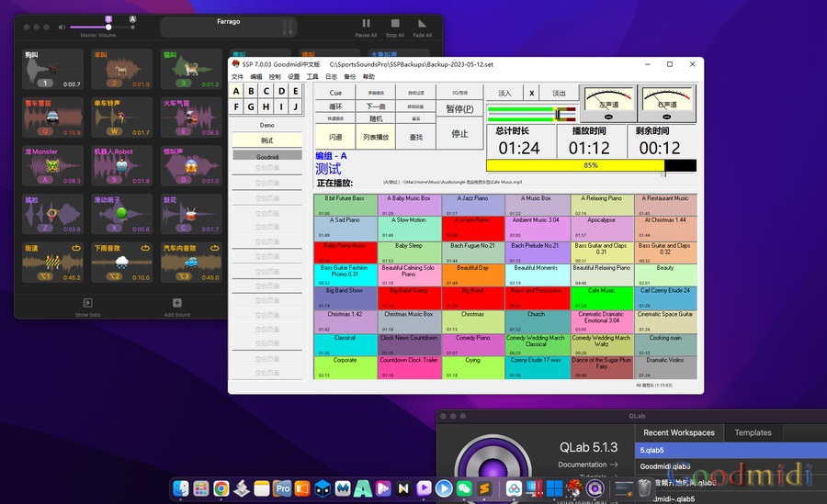Image resolution: width=827 pixels, height=504 pixels.
Task: Play the Classical cyan pad
Action: (346, 345)
